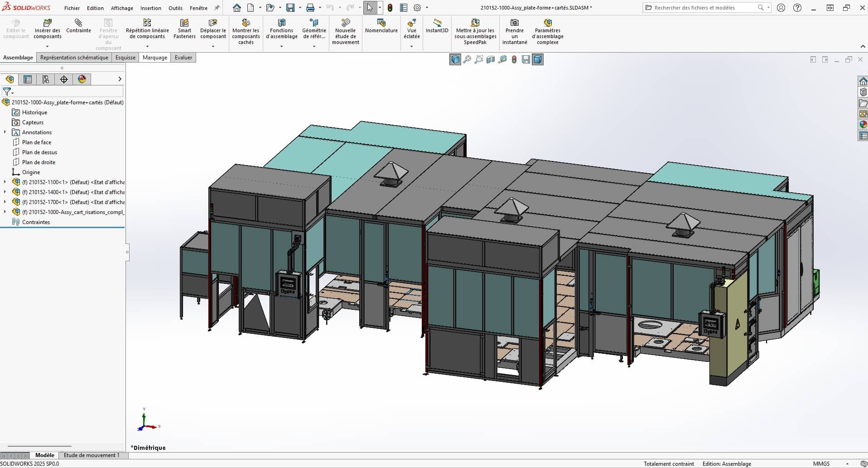Open Fonctions d'assemblage tool

[282, 29]
